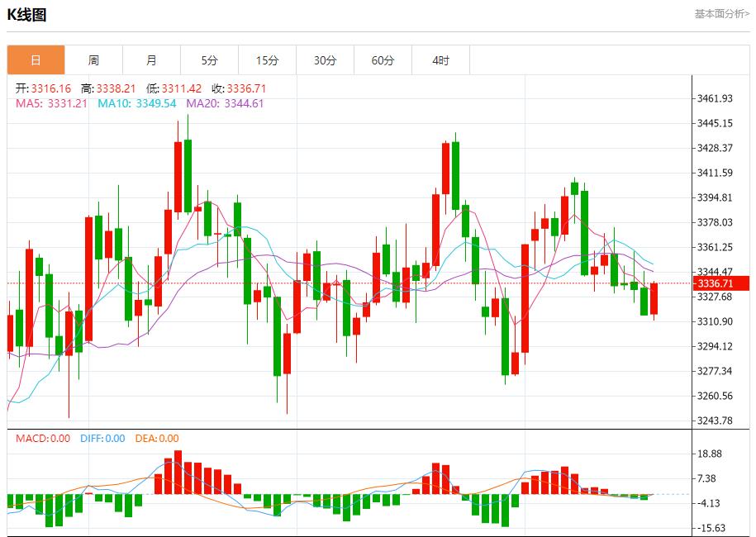
Task: Reselect the highlighted 日 (daily) tab
Action: pyautogui.click(x=36, y=59)
